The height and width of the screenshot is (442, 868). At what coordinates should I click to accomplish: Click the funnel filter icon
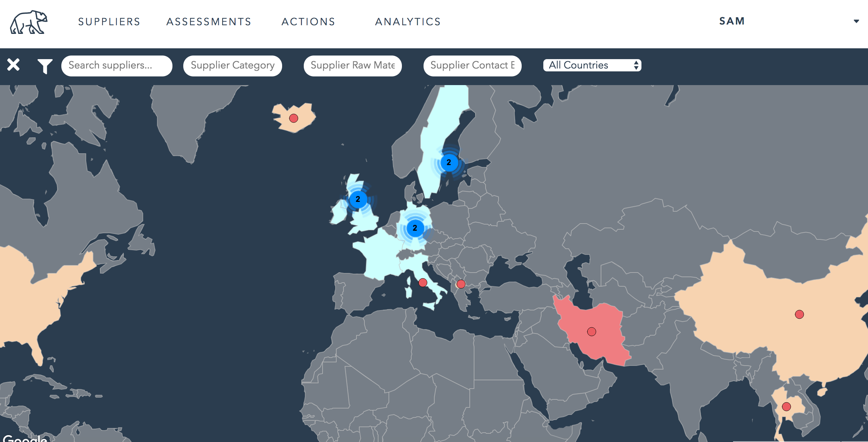tap(45, 66)
